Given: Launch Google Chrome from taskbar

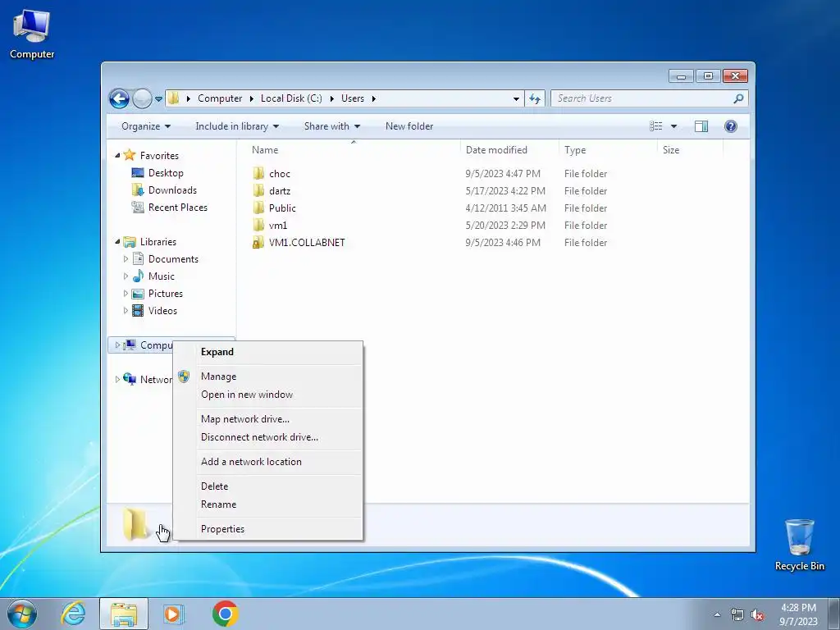Looking at the screenshot, I should (x=225, y=614).
